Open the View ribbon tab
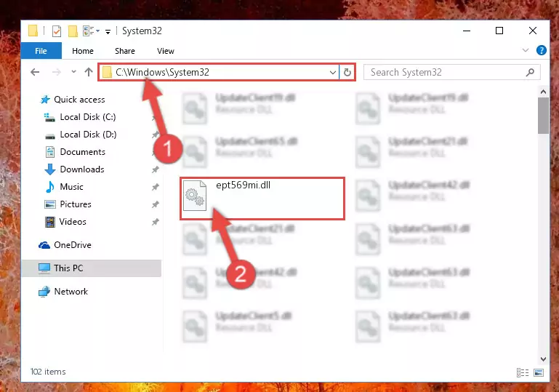 pos(166,51)
